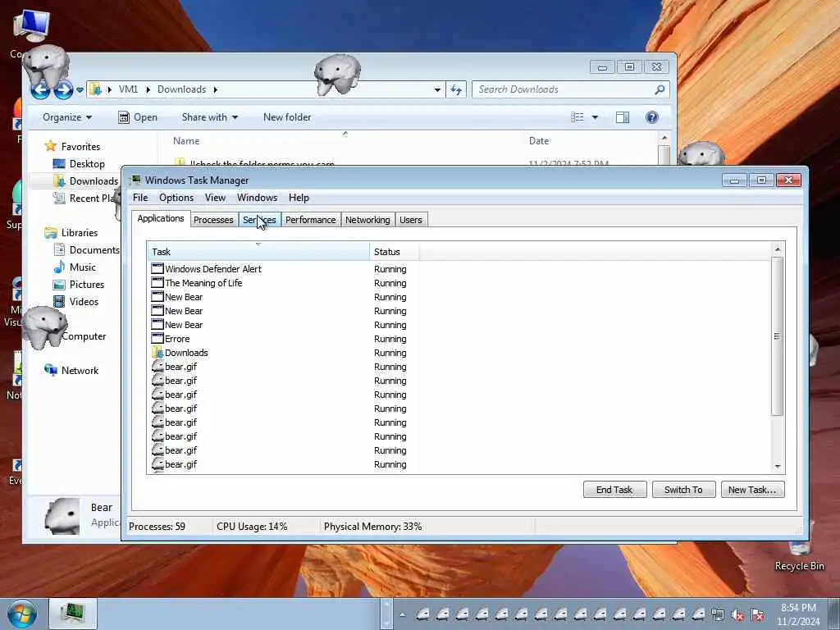
Task: Open the Options menu in Task Manager
Action: 176,198
